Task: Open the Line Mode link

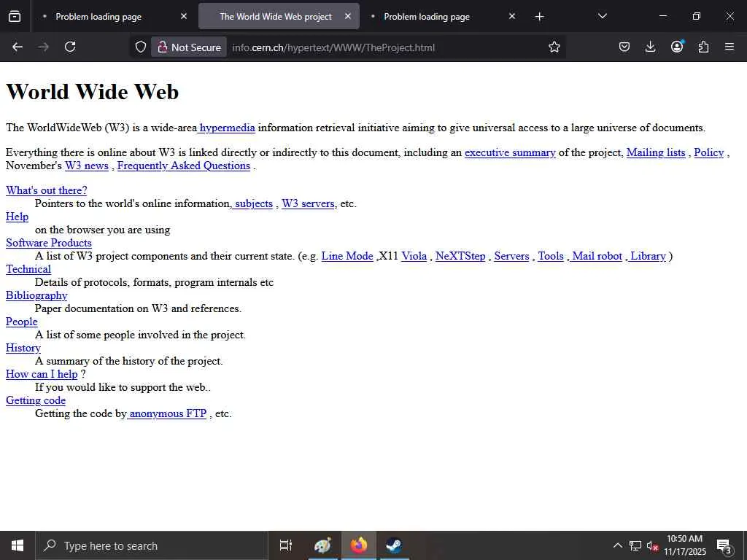Action: pos(347,256)
